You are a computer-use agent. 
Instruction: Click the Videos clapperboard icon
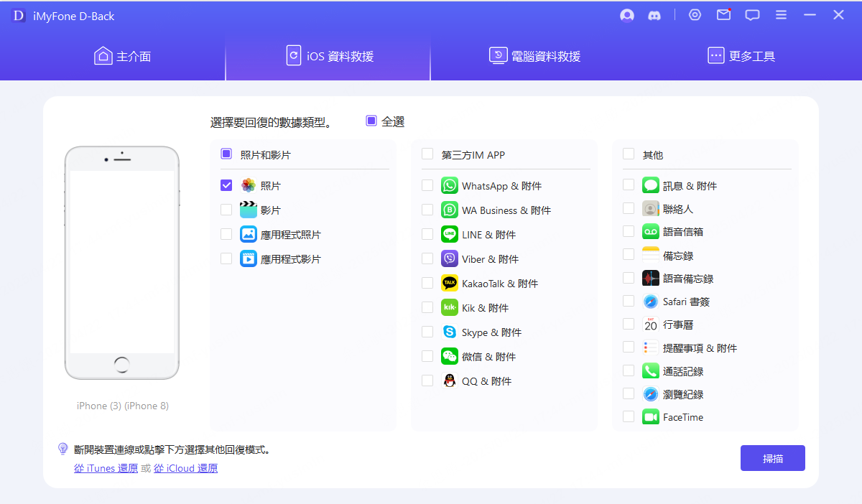pos(249,210)
